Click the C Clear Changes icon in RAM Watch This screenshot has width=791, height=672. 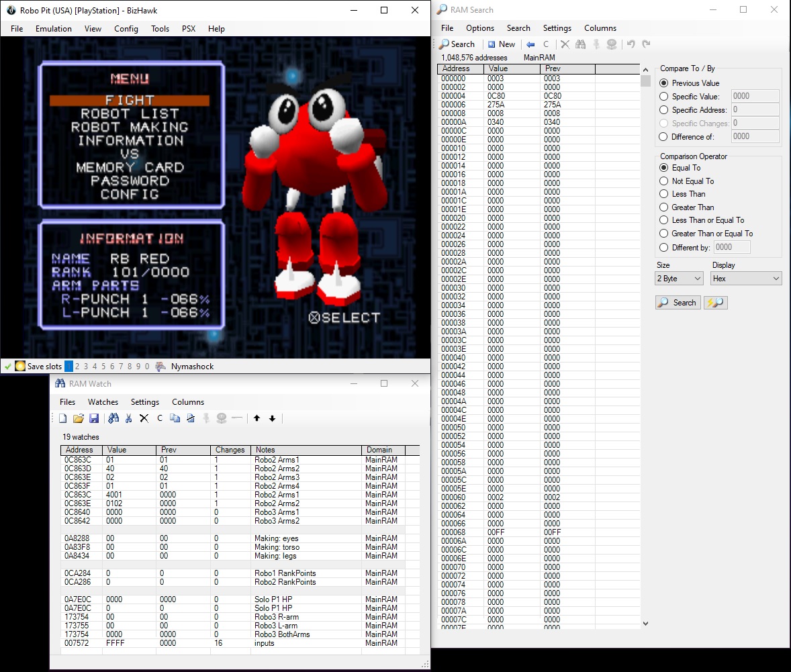pos(160,418)
